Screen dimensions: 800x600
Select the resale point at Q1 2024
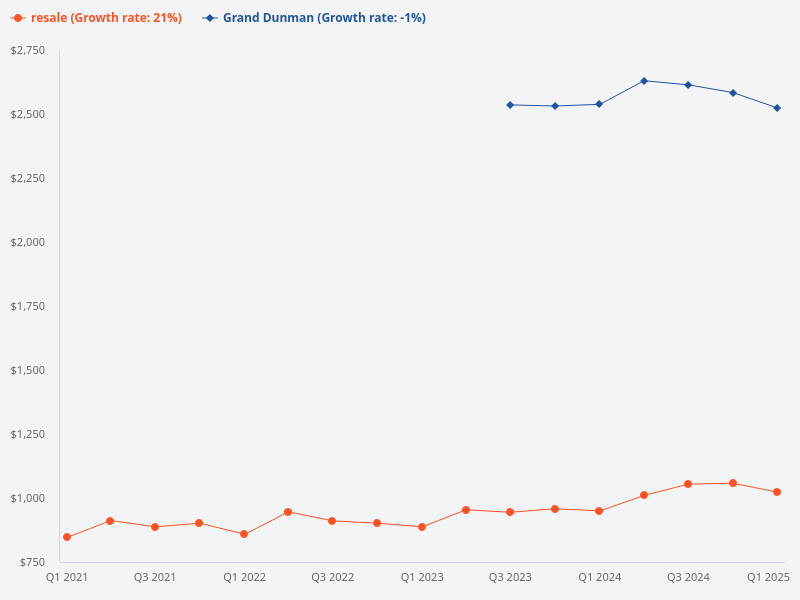pos(599,511)
